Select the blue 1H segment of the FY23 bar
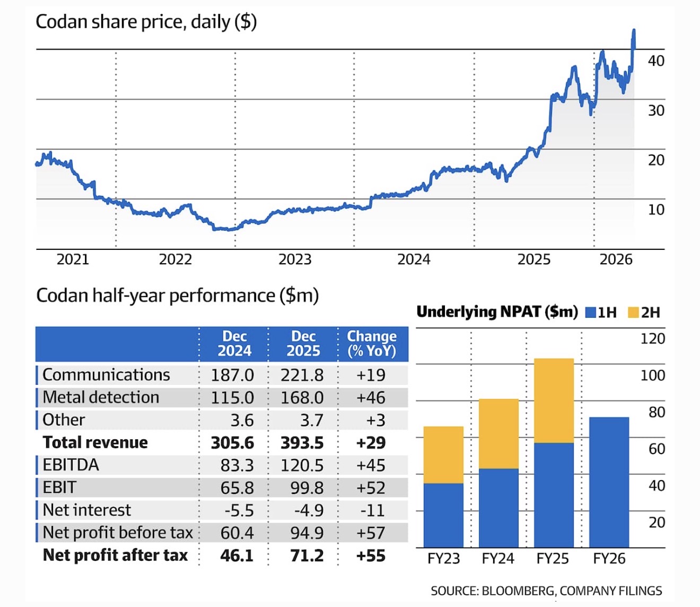The height and width of the screenshot is (607, 700). (443, 515)
